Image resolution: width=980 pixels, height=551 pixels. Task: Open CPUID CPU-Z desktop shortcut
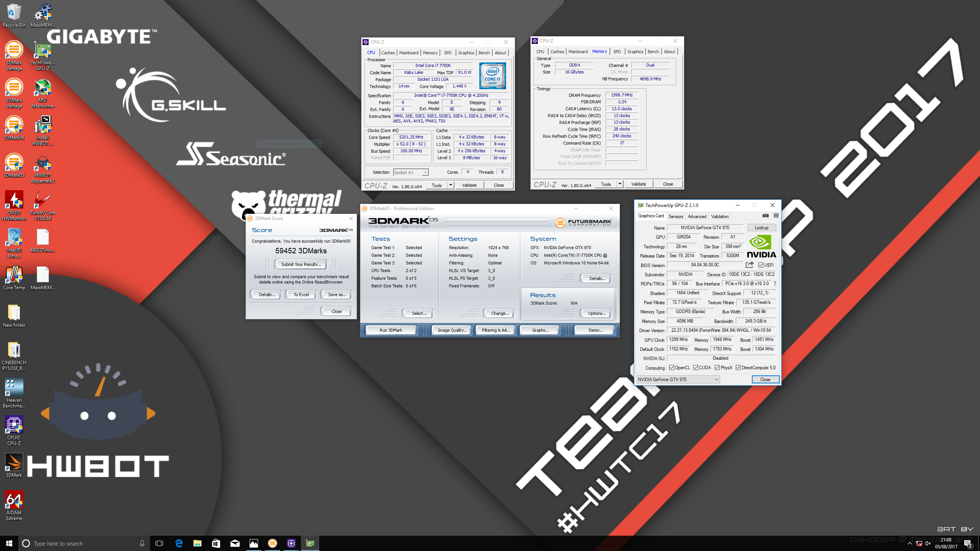click(x=14, y=431)
